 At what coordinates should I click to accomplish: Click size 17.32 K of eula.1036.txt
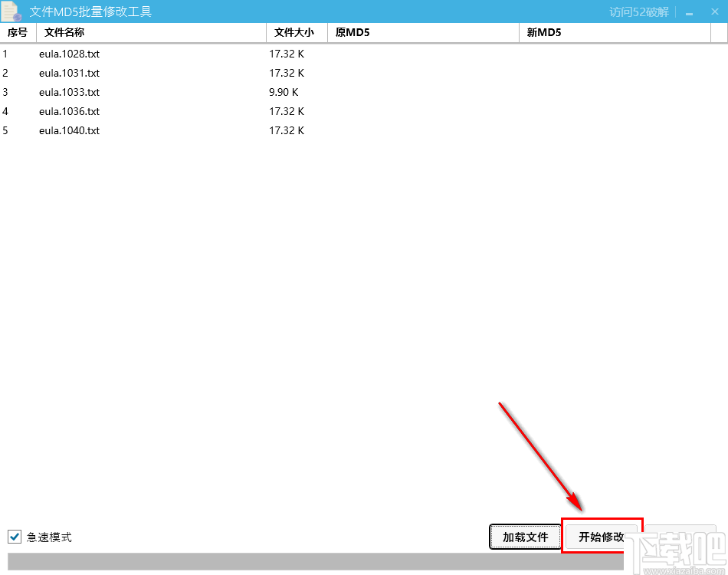(x=287, y=111)
